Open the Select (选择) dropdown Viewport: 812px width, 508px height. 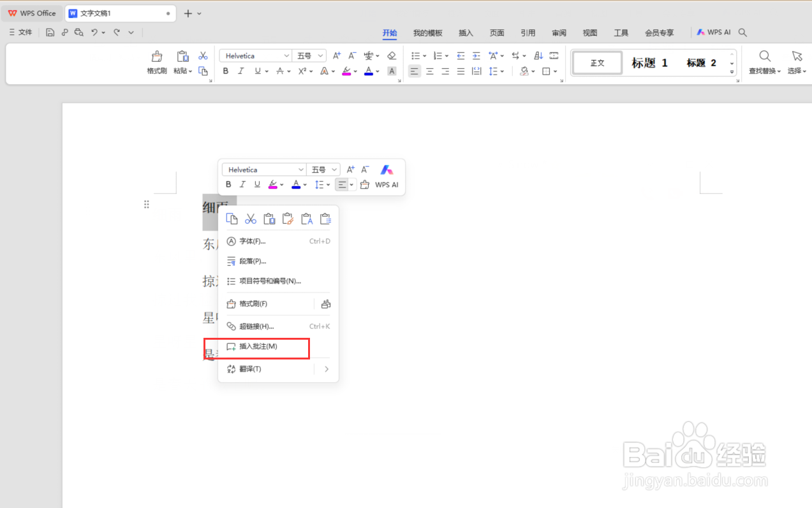pos(797,71)
